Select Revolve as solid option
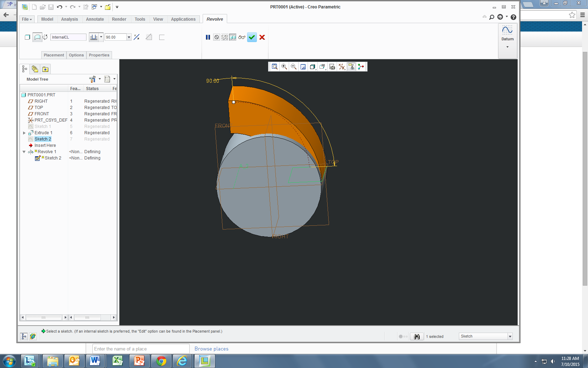The image size is (588, 368). point(27,37)
